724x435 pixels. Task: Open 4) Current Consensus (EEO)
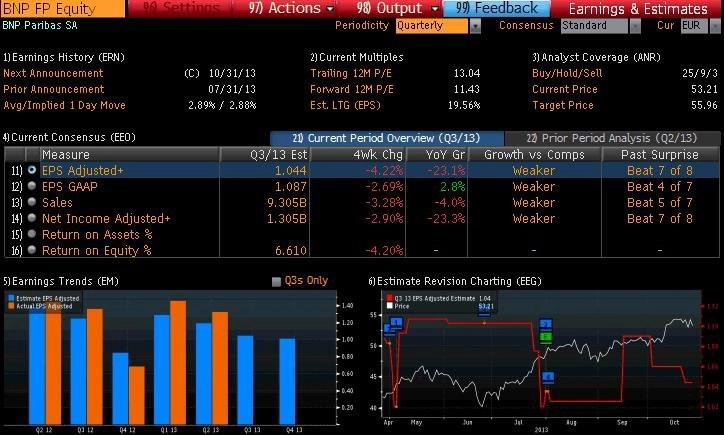(x=69, y=138)
